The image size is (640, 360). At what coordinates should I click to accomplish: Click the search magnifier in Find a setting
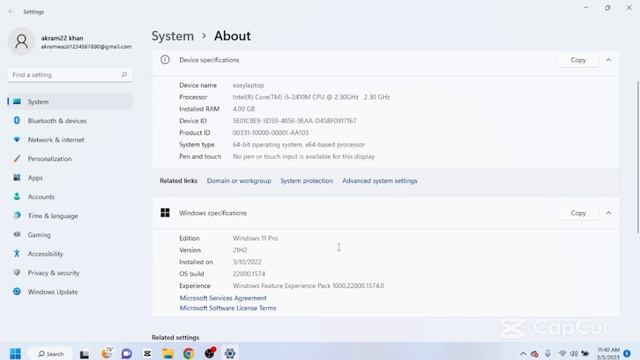tap(124, 75)
